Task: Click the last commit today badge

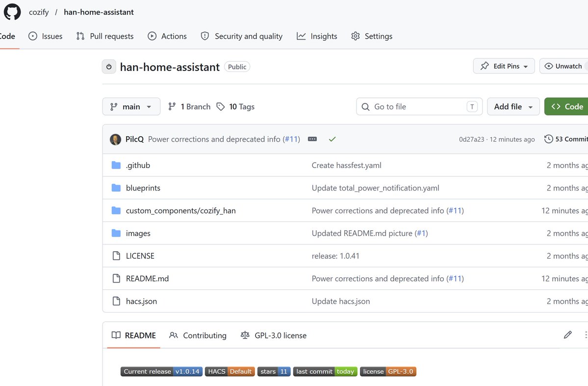Action: tap(325, 371)
